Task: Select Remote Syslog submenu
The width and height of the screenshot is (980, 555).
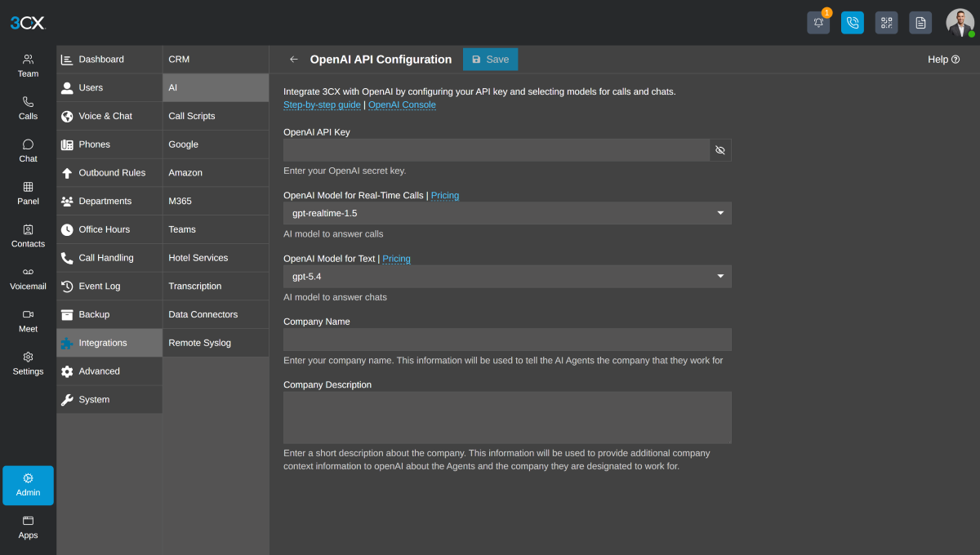Action: click(216, 343)
